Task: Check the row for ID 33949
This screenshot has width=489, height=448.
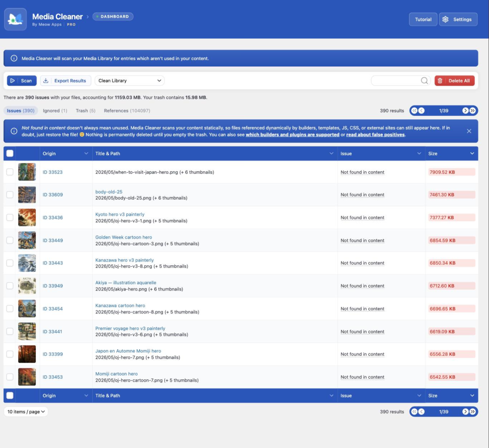Action: click(x=10, y=286)
